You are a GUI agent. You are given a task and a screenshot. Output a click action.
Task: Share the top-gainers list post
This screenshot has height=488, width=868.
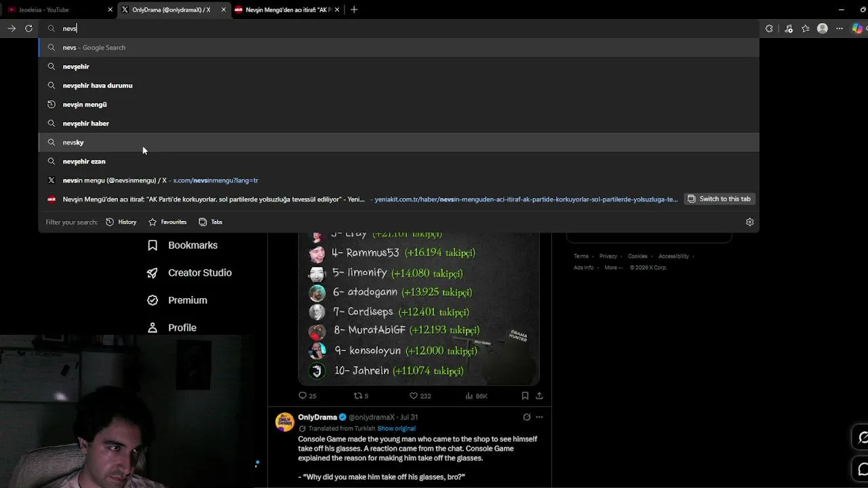(x=539, y=396)
